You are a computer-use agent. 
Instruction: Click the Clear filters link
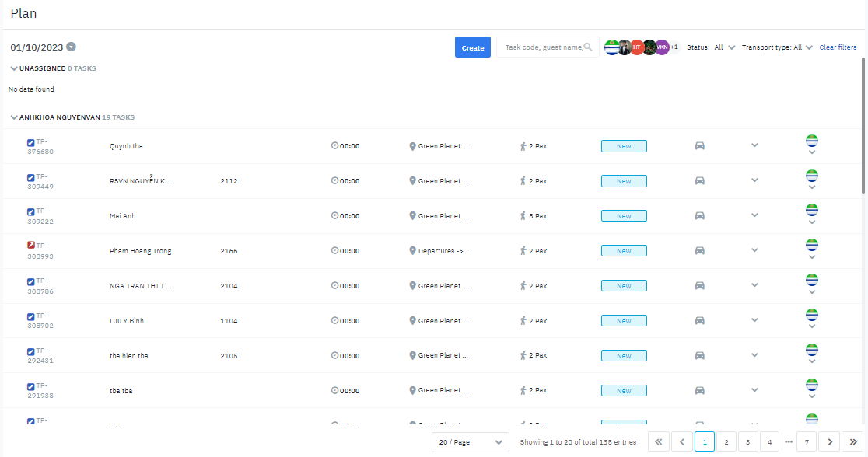click(x=838, y=47)
